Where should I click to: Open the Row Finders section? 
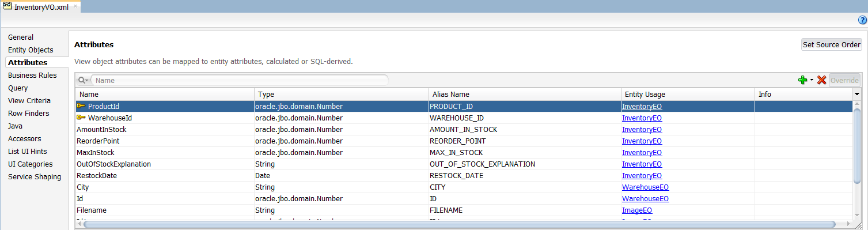(29, 113)
